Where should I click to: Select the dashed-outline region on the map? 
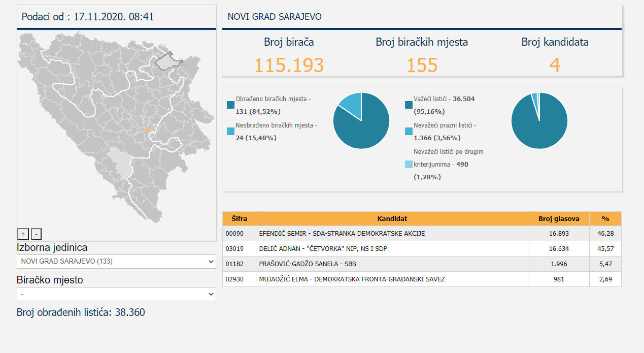point(168,61)
